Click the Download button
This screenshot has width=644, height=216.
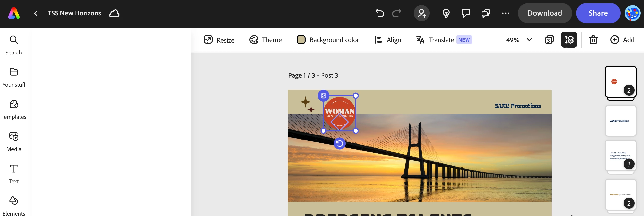[545, 13]
